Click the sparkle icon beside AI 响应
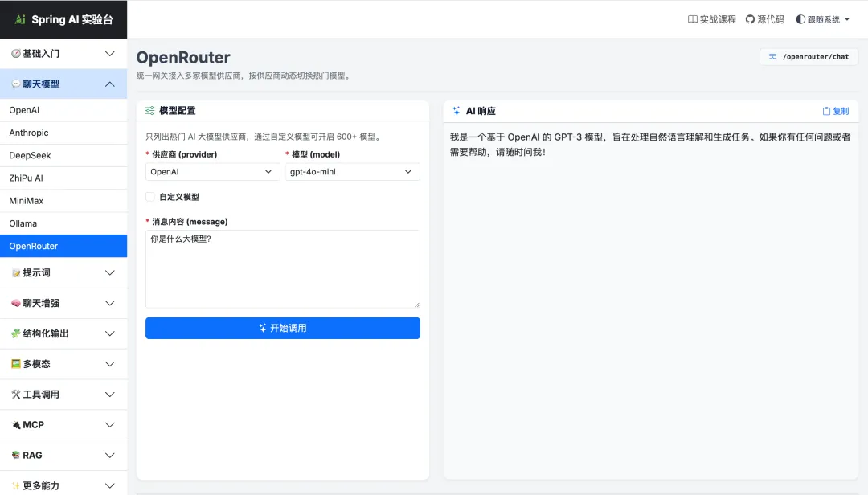 point(457,111)
